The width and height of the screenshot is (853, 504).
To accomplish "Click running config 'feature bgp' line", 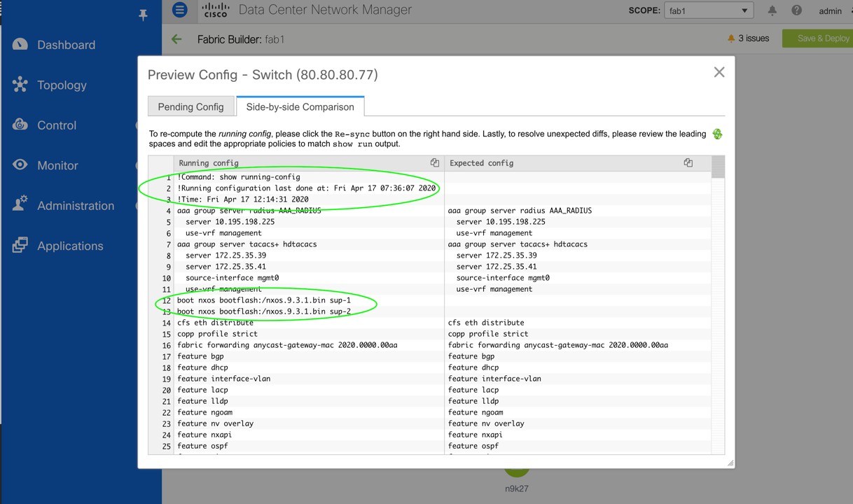I will [x=202, y=356].
